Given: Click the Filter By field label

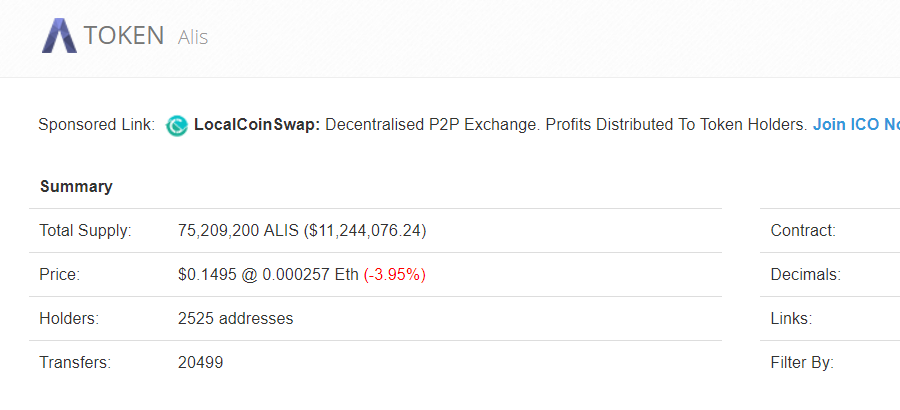Looking at the screenshot, I should click(801, 362).
